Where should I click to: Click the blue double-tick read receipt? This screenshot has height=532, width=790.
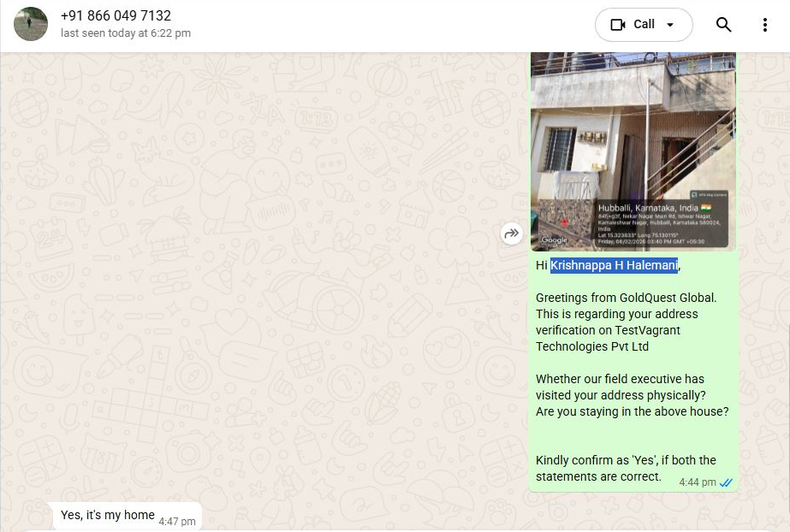[726, 482]
